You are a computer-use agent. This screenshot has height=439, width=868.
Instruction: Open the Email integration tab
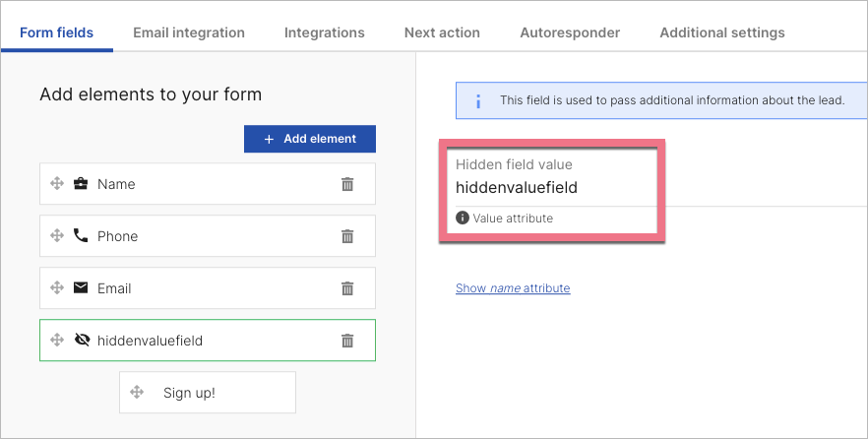click(x=189, y=32)
